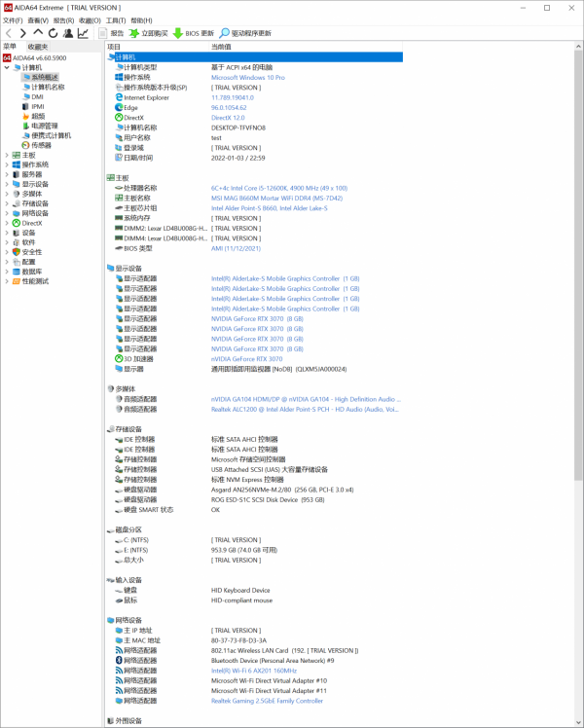Expand the DirectX tree node
Screen dimensions: 584x728
pos(7,223)
